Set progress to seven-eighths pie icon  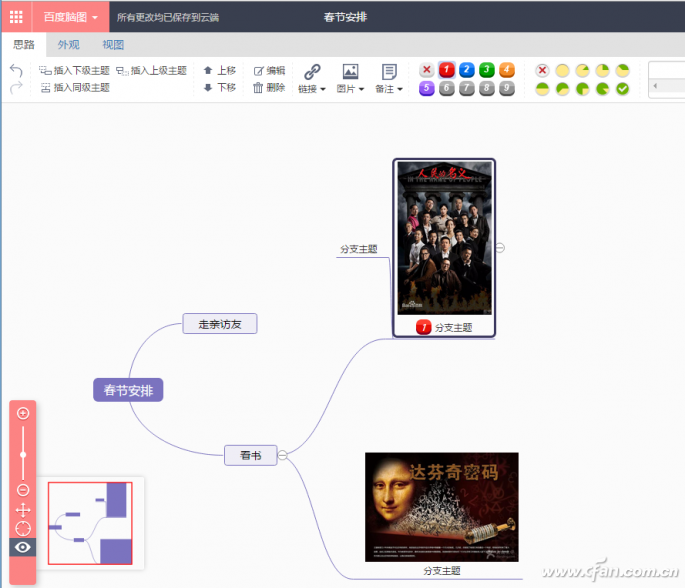click(602, 89)
